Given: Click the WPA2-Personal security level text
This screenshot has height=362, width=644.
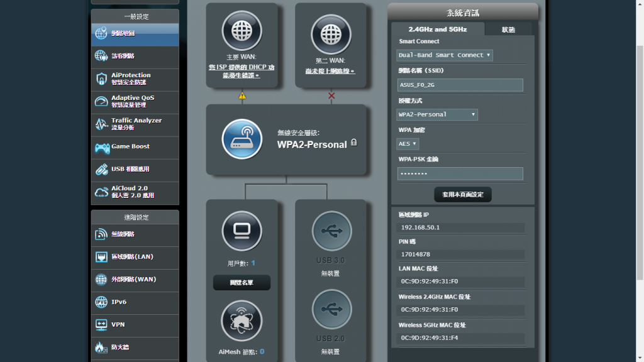Looking at the screenshot, I should click(312, 145).
